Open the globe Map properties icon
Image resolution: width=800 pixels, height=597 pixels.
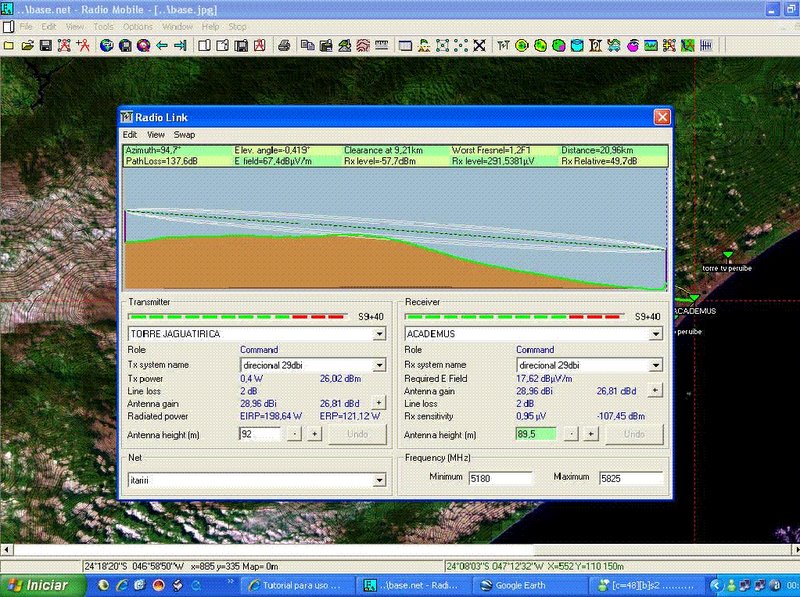point(106,46)
